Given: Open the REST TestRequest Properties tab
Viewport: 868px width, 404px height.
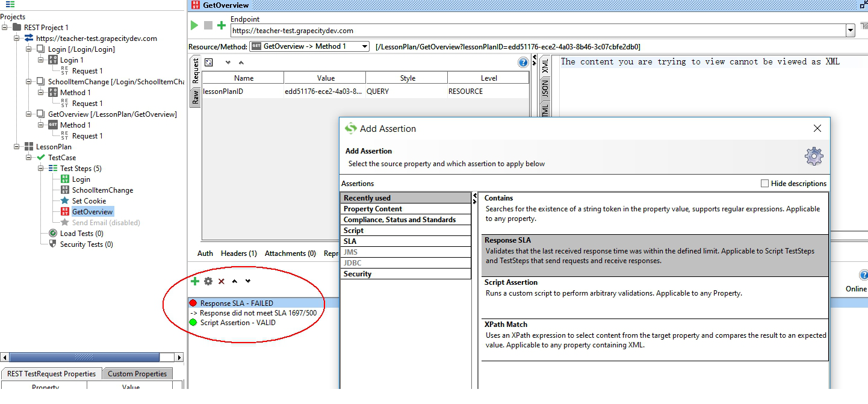Looking at the screenshot, I should click(52, 373).
